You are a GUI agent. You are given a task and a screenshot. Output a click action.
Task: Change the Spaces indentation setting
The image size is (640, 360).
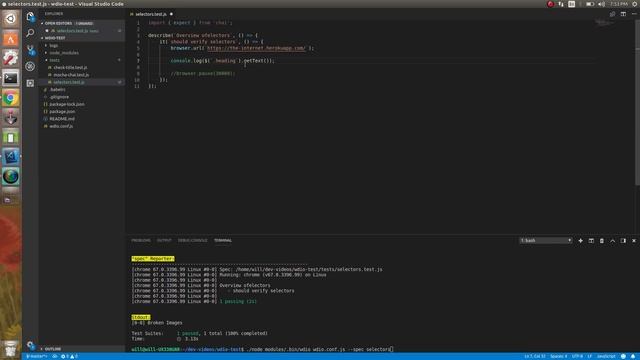point(558,356)
